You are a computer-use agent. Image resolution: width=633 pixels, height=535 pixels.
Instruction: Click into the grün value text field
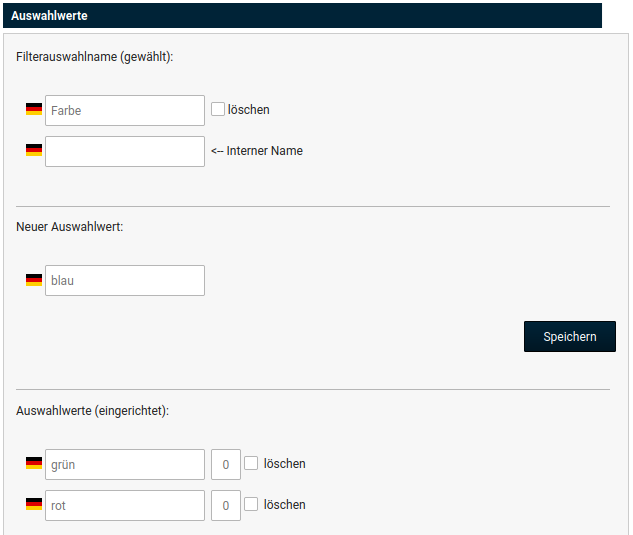125,465
